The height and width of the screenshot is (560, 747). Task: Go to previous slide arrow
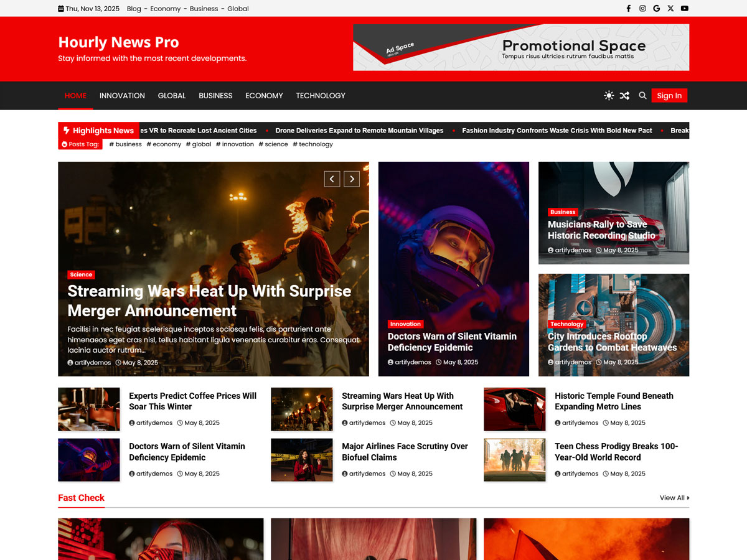(x=332, y=179)
